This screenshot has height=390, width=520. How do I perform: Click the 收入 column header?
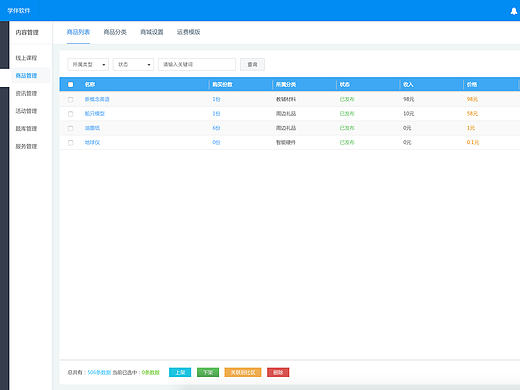pyautogui.click(x=408, y=84)
